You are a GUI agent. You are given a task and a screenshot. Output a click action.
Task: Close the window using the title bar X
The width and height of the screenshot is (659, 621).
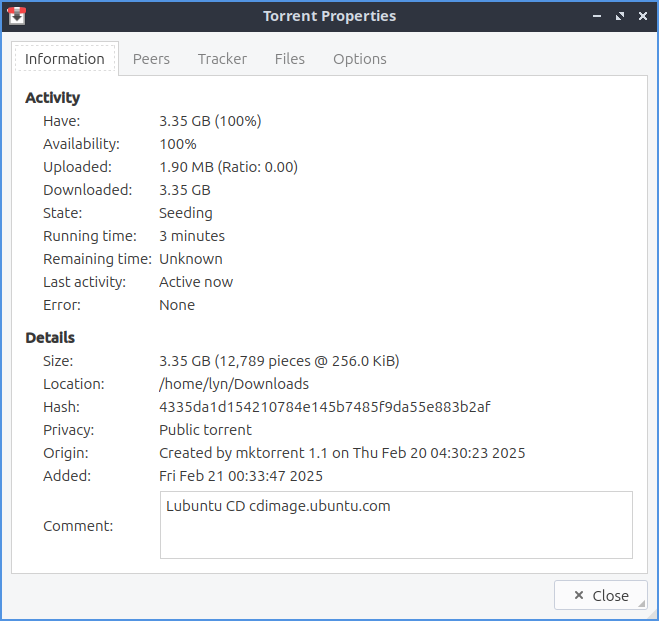click(x=642, y=16)
